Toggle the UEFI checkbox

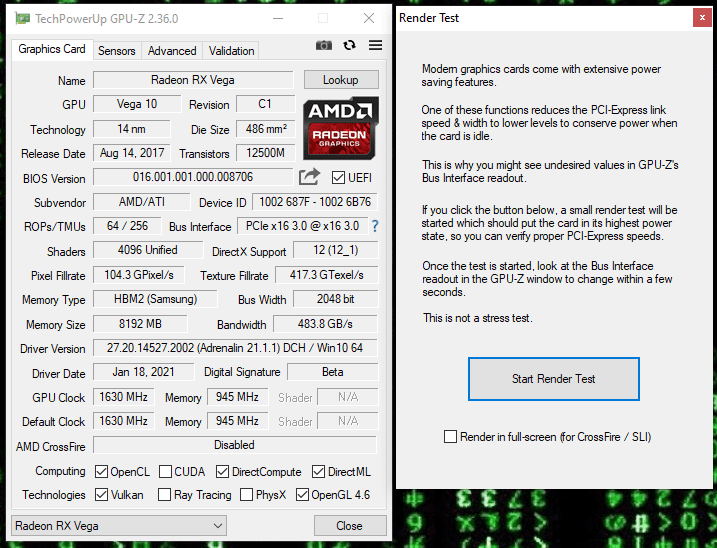[338, 177]
